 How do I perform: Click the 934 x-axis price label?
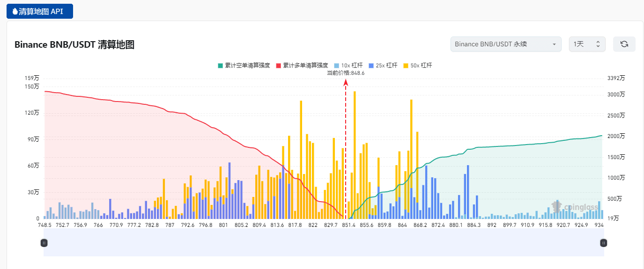pyautogui.click(x=599, y=225)
